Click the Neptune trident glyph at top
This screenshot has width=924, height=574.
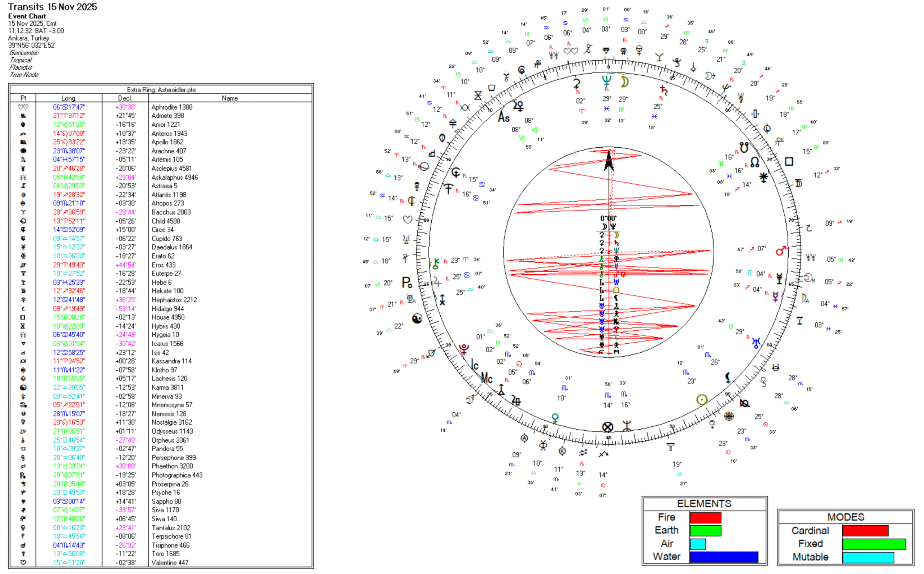click(606, 81)
